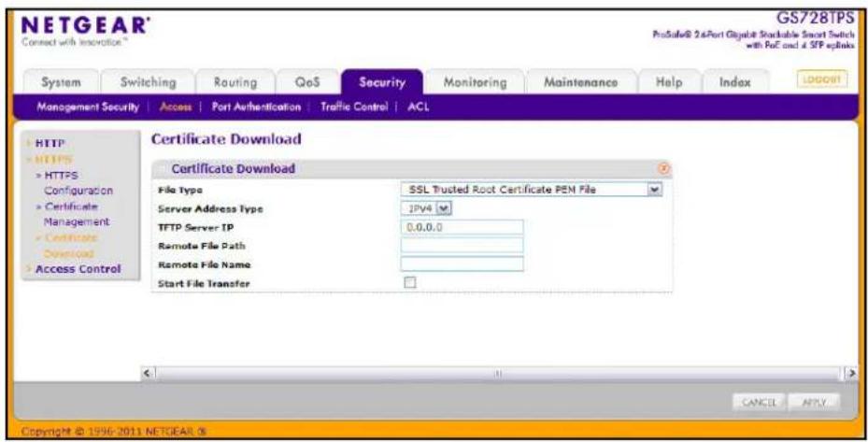Open the Index tab

(x=734, y=82)
